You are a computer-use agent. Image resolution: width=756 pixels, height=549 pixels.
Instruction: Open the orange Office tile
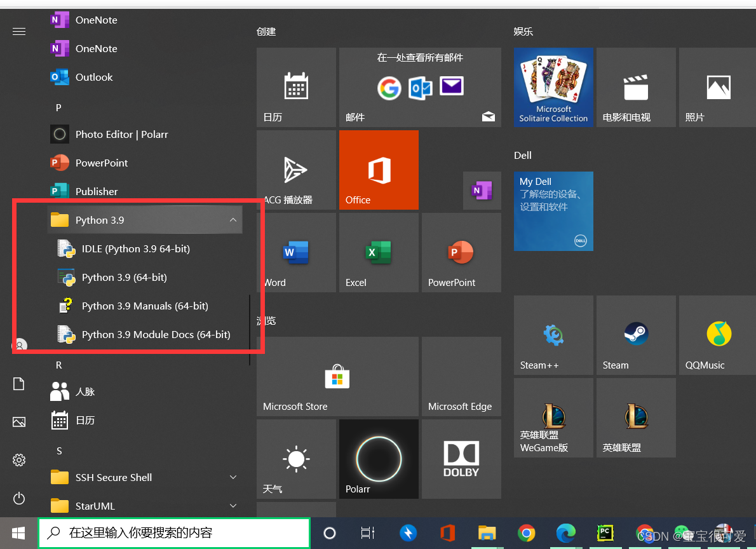[379, 170]
